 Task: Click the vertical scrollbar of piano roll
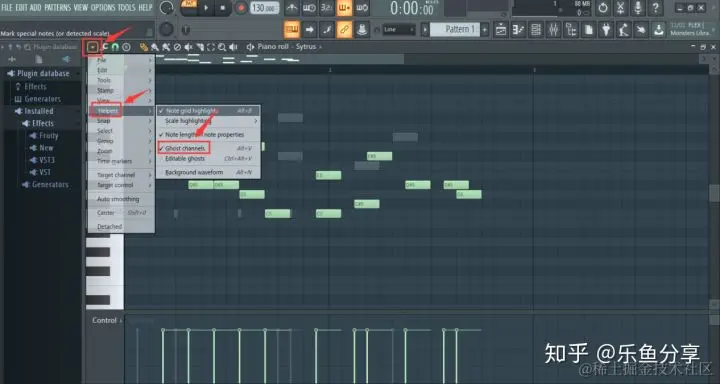click(x=714, y=193)
